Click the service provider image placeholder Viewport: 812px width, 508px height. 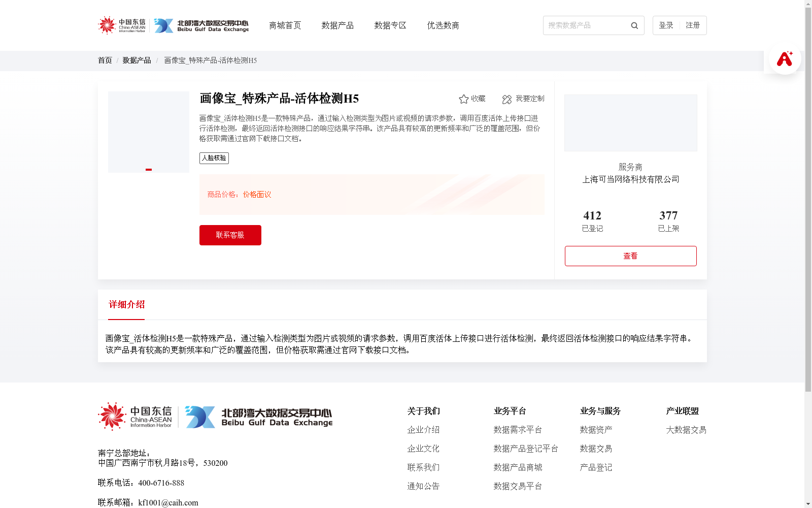[631, 123]
